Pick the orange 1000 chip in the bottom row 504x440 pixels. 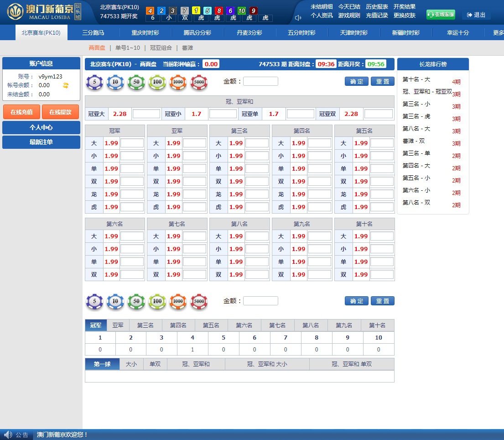point(178,302)
